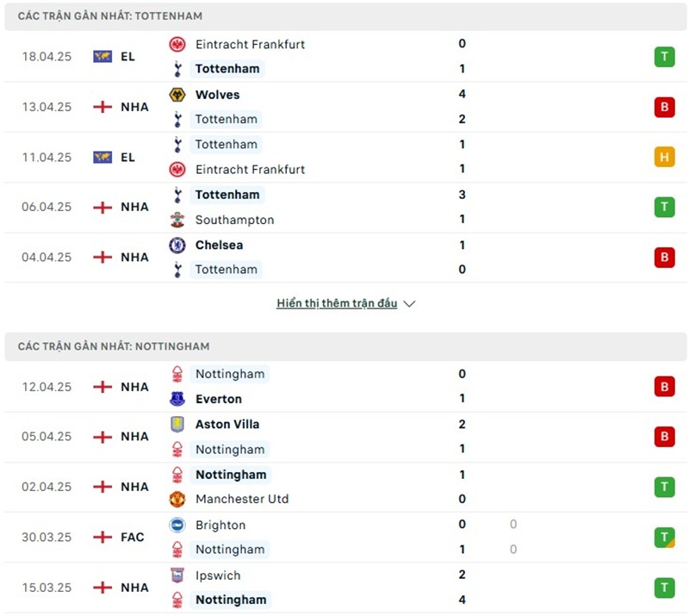Click the Manchester Utd club crest icon
The height and width of the screenshot is (616, 689).
[177, 499]
